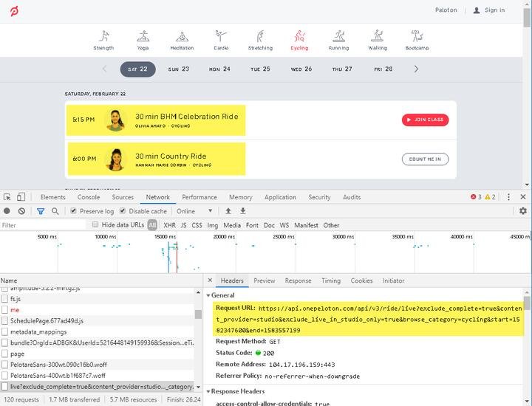Stop recording network log
Screen dimensions: 532x406
click(x=7, y=211)
